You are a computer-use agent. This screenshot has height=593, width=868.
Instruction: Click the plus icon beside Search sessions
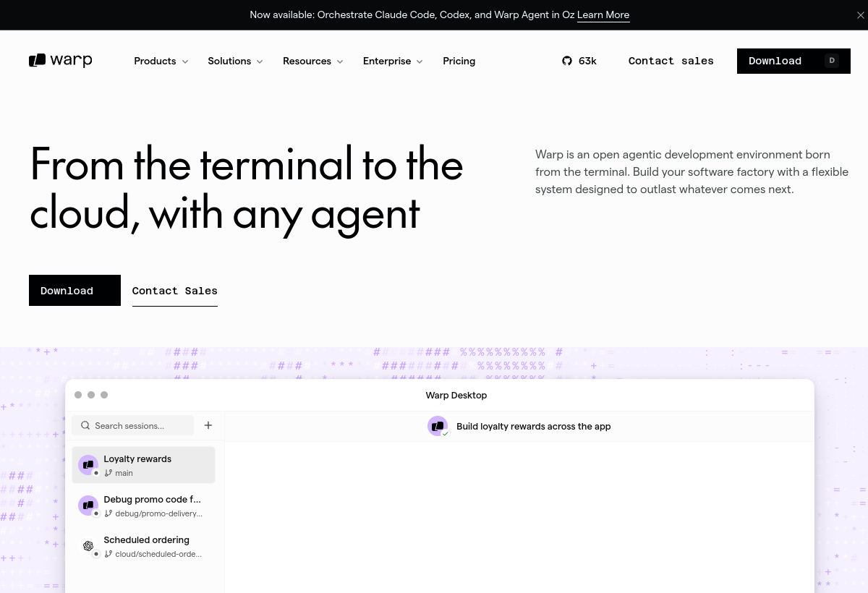pos(208,425)
